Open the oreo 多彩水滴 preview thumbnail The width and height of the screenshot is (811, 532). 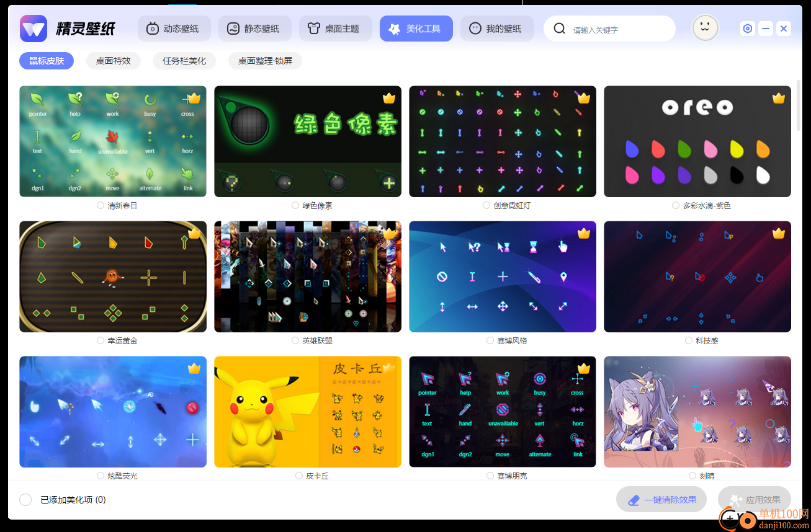click(x=697, y=141)
